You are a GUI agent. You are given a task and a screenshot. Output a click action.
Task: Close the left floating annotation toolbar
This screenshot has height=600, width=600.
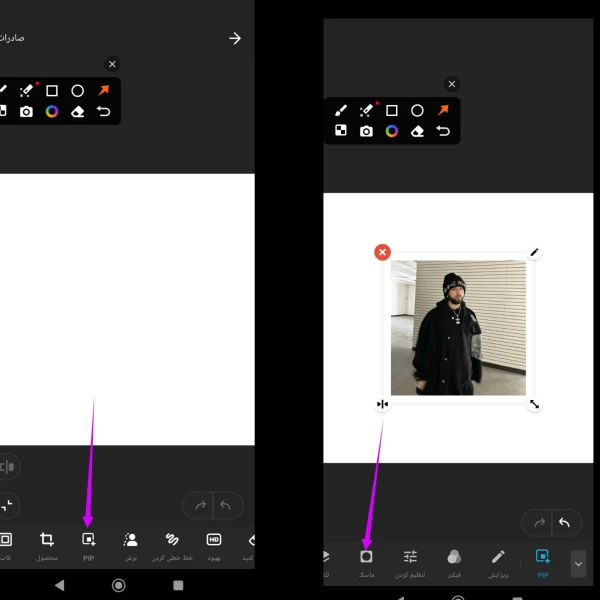click(112, 64)
